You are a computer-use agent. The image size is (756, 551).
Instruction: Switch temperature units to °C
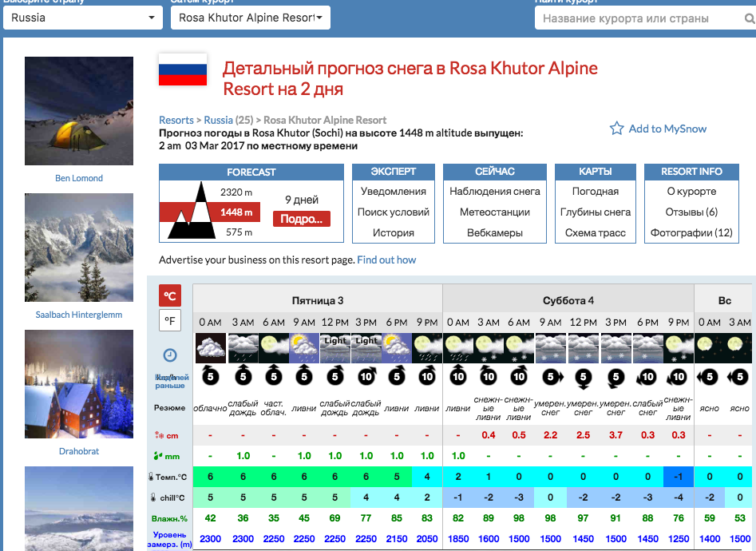170,295
